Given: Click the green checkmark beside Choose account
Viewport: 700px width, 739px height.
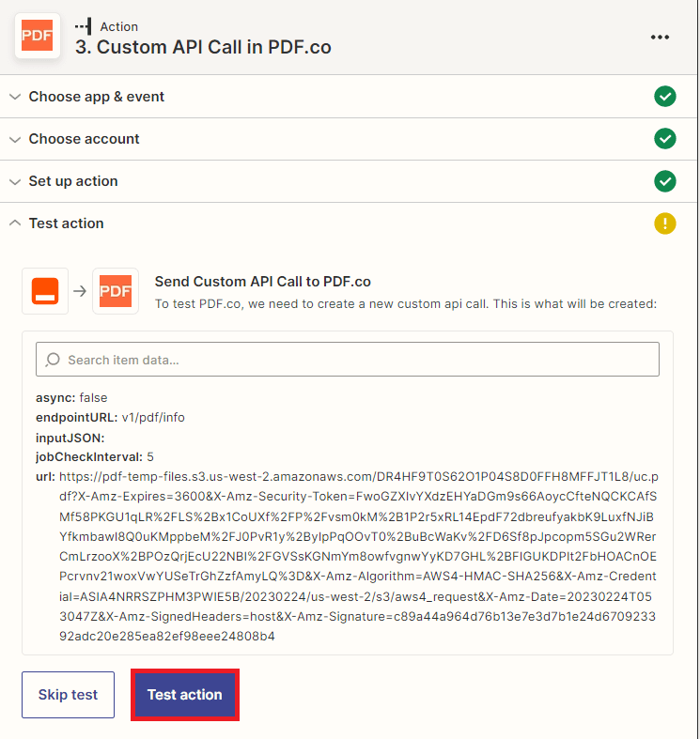Looking at the screenshot, I should 665,139.
